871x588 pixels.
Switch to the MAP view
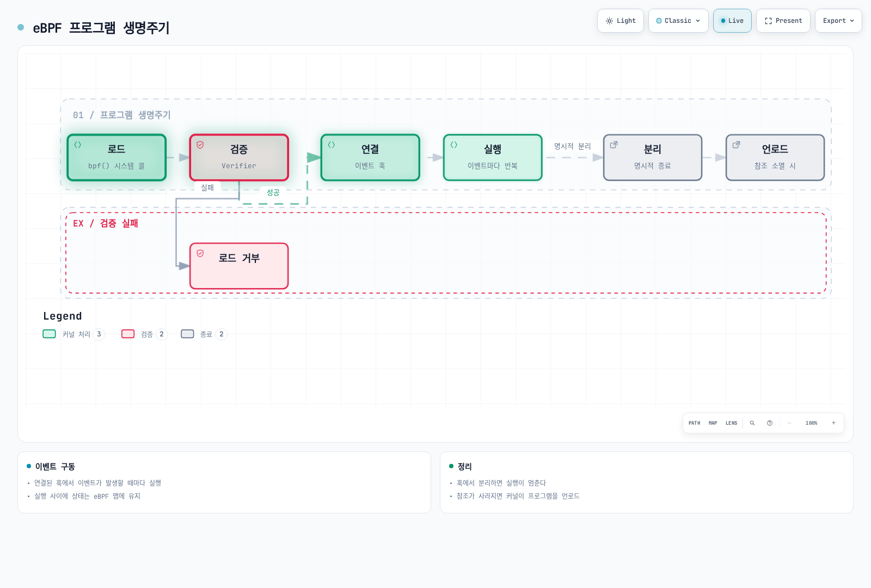click(x=713, y=423)
